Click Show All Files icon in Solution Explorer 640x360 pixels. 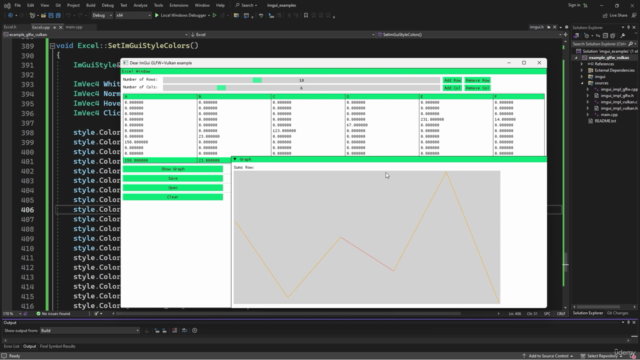pos(613,36)
